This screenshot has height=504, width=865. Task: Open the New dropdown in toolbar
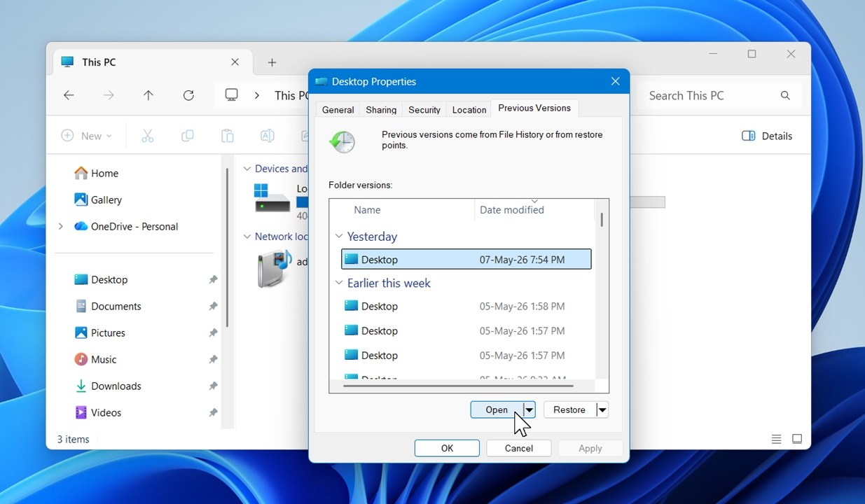point(87,136)
